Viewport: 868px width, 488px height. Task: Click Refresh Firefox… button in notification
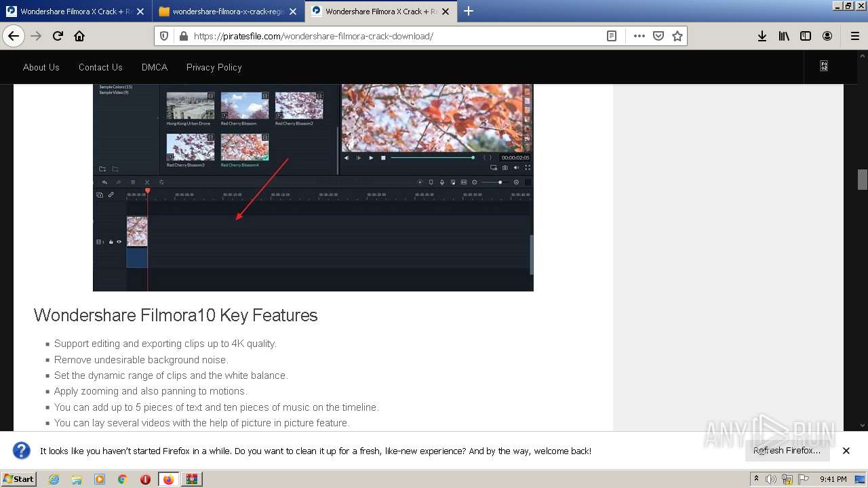point(787,451)
